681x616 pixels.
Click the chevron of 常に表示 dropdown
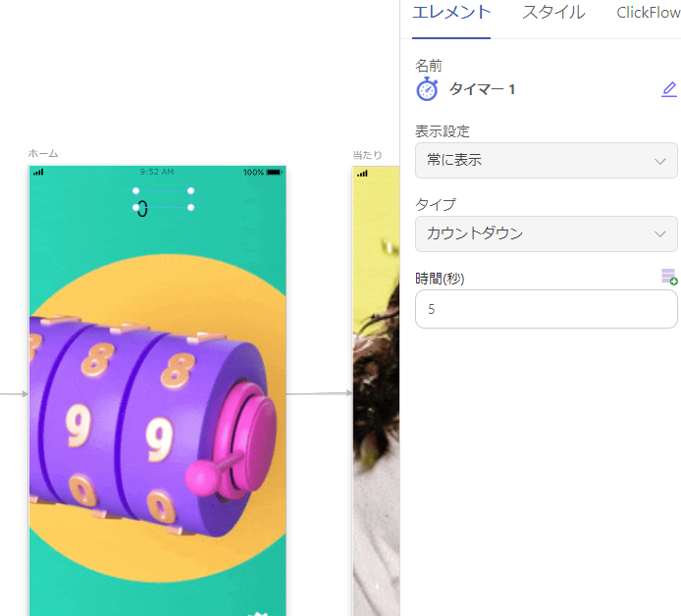click(659, 161)
